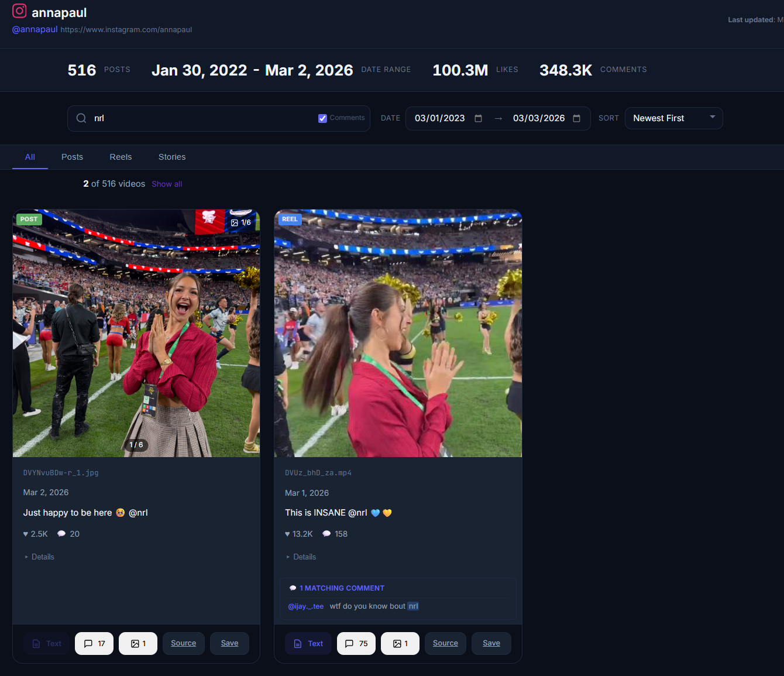Open comments button showing 17 on first post
This screenshot has height=676, width=784.
94,643
